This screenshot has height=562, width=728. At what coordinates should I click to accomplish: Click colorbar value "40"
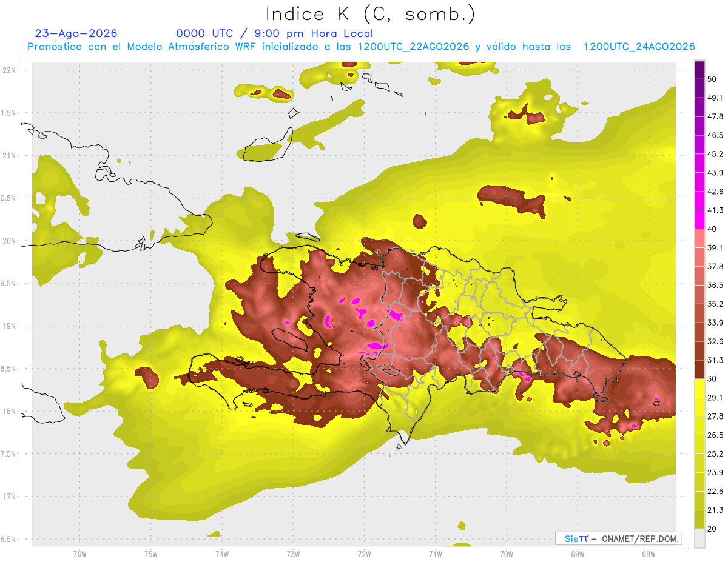(712, 229)
